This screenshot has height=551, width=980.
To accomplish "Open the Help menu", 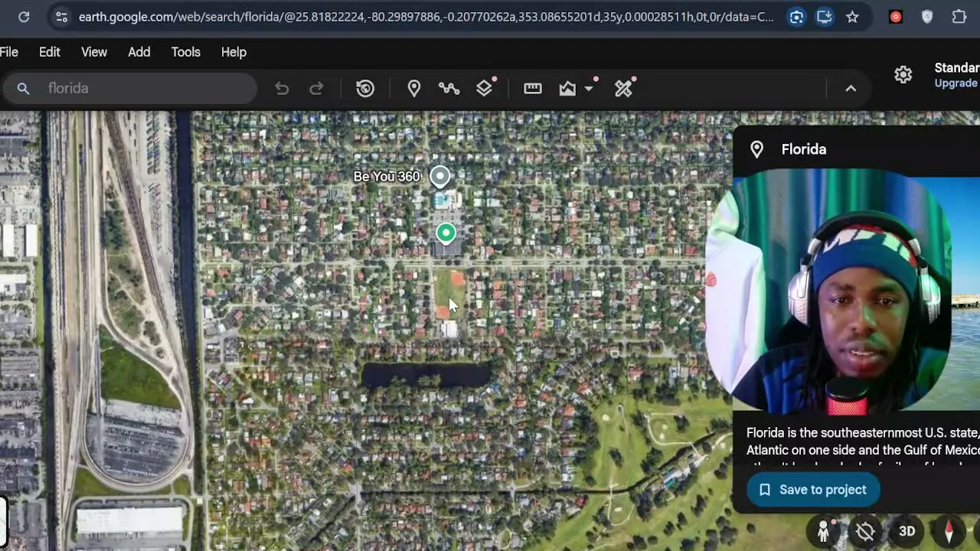I will click(234, 52).
